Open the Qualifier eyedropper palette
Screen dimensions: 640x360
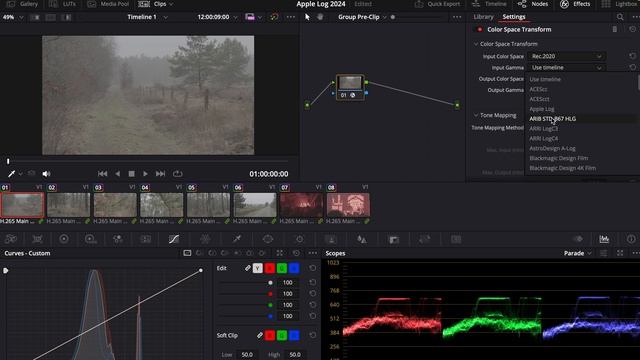point(237,239)
